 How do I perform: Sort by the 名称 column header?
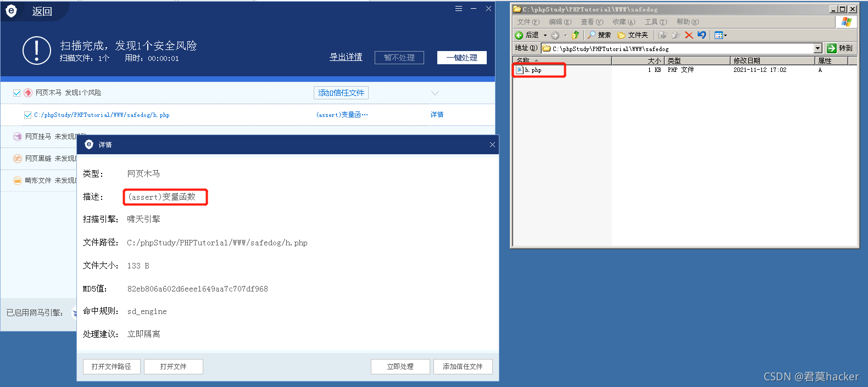[x=562, y=60]
